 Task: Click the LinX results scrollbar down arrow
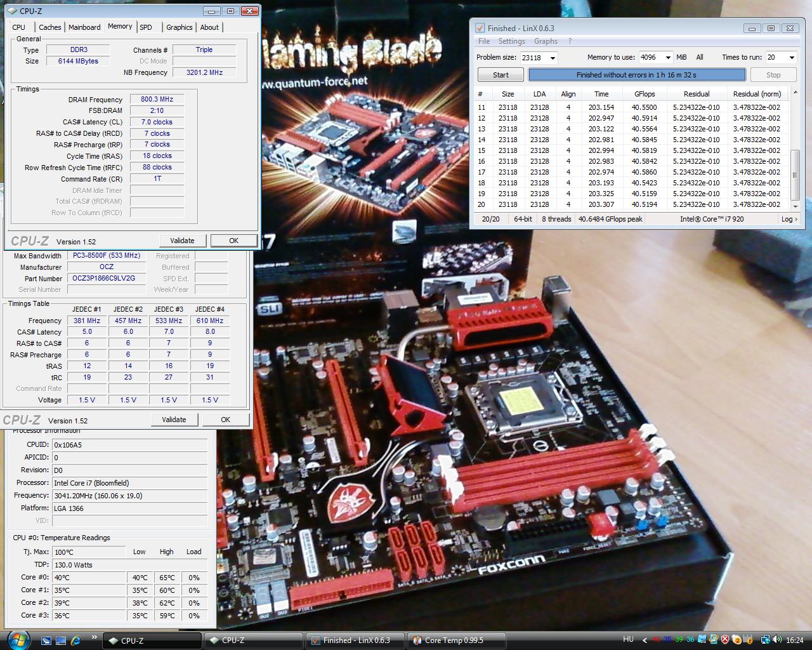[796, 206]
